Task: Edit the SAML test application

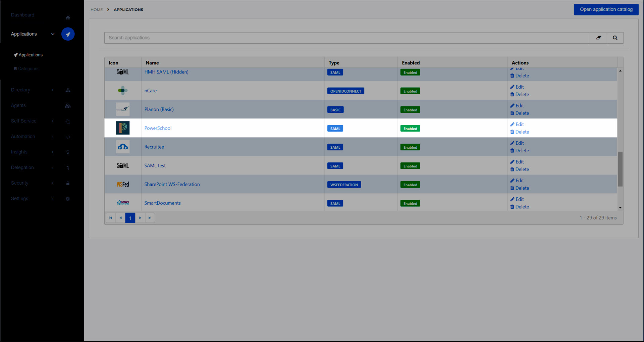Action: point(517,162)
